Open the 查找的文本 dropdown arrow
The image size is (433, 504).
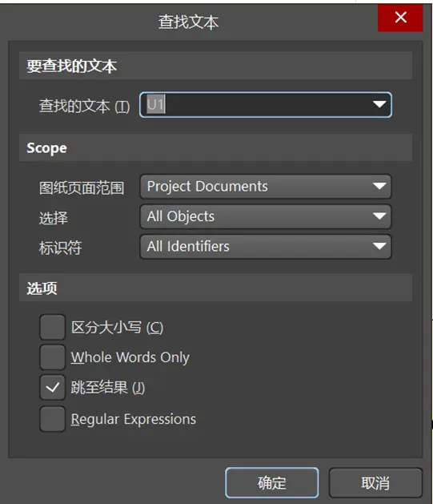[x=379, y=104]
